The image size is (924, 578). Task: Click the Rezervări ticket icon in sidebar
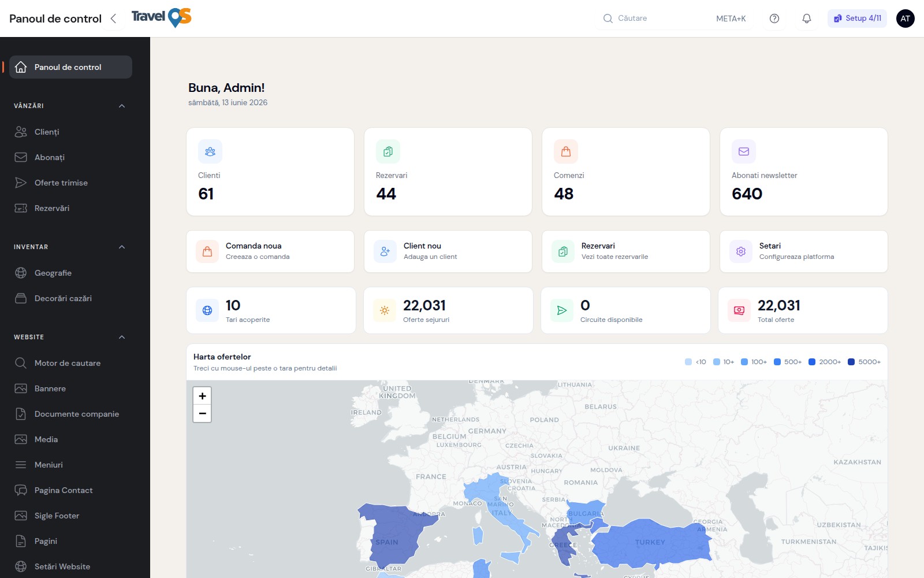[x=21, y=208]
